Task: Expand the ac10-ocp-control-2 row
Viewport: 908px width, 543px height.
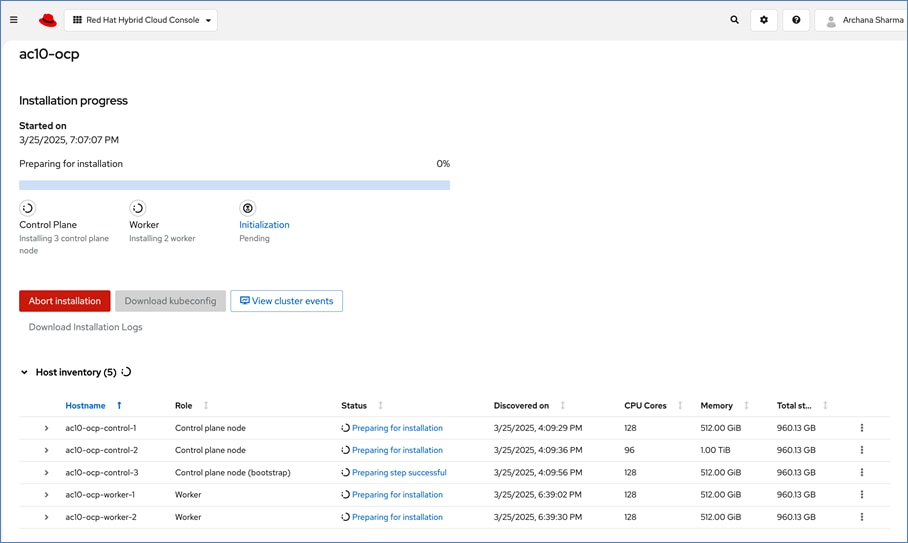Action: tap(46, 450)
